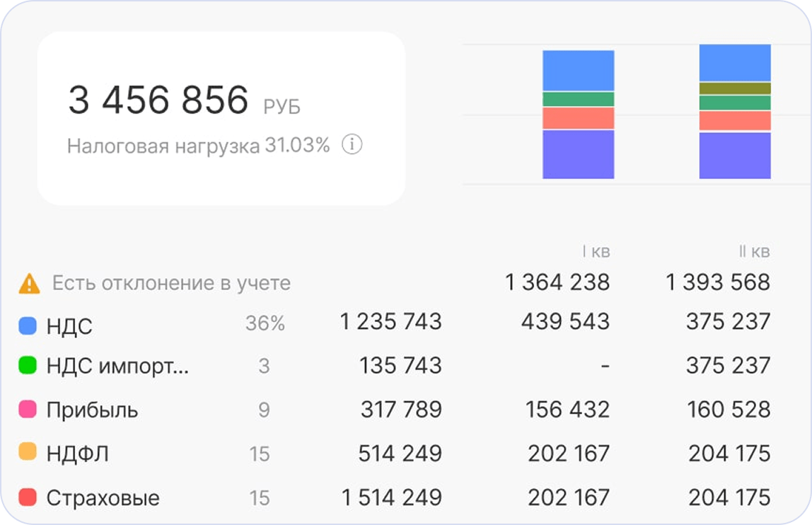The image size is (812, 525).
Task: Click the info icon next to Налоговая нагрузка
Action: coord(352,144)
